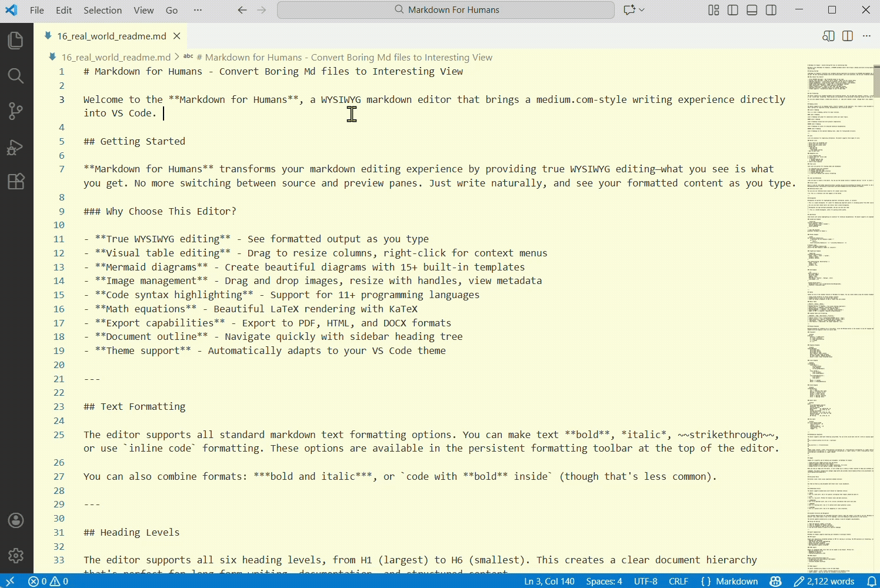Go forward with the right arrow

coord(262,10)
